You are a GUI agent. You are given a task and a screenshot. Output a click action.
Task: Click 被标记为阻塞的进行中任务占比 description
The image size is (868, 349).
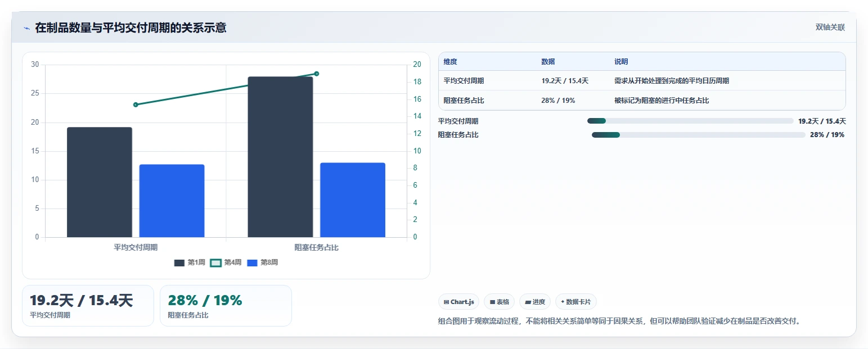[662, 101]
